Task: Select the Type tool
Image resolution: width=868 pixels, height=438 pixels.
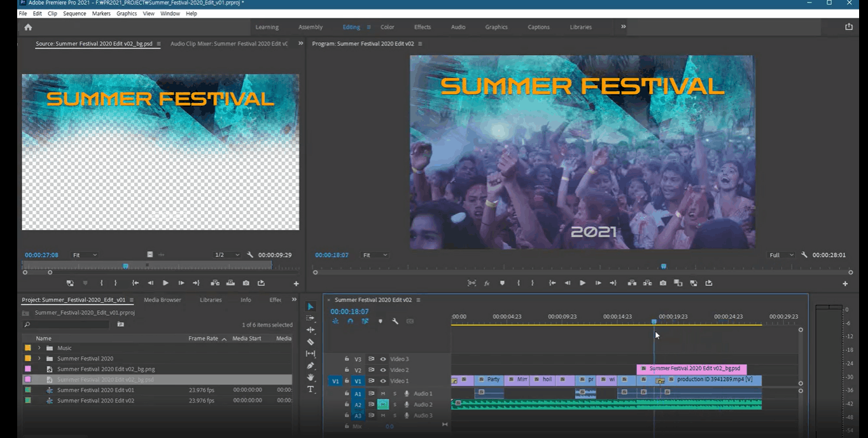Action: tap(311, 389)
